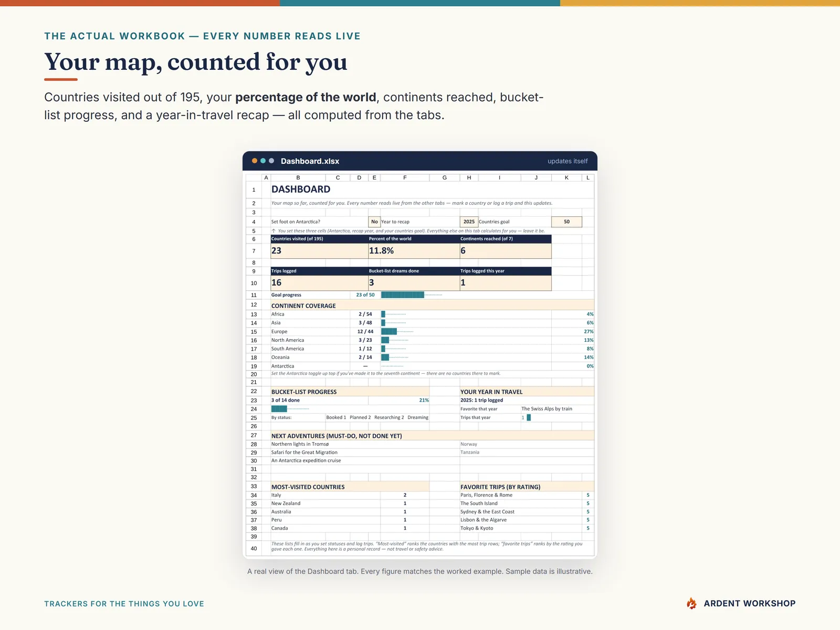Screen dimensions: 840x630
Task: Click the 'Oceania' row label
Action: click(x=280, y=358)
